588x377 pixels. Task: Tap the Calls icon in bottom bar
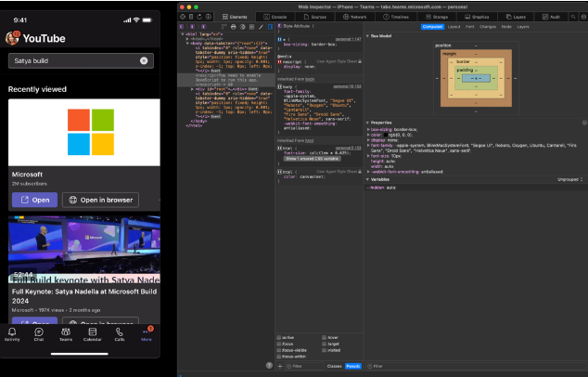point(120,333)
